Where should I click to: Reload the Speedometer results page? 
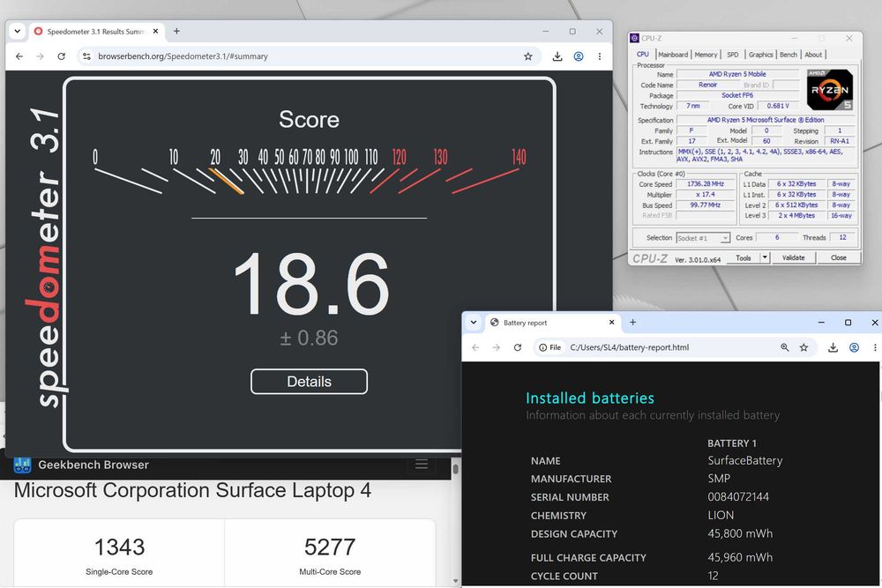(x=62, y=56)
